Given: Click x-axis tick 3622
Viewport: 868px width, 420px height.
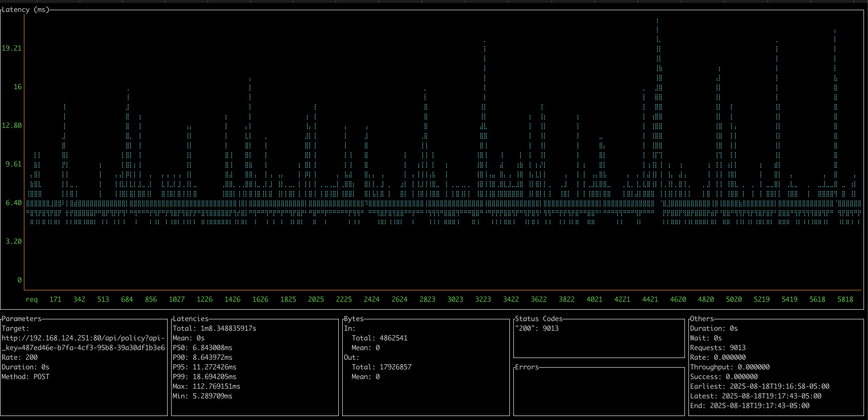Looking at the screenshot, I should [539, 300].
